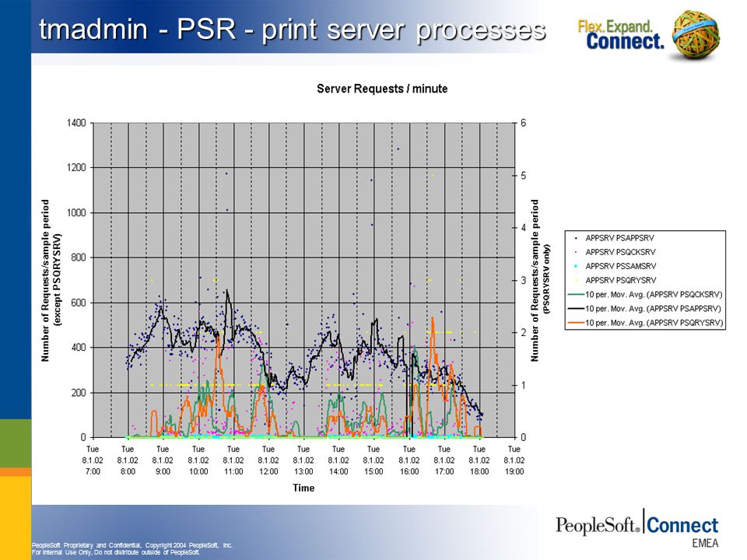This screenshot has width=747, height=560.
Task: Click the time label 'Tue 8.1.02 8:00'
Action: click(x=127, y=460)
